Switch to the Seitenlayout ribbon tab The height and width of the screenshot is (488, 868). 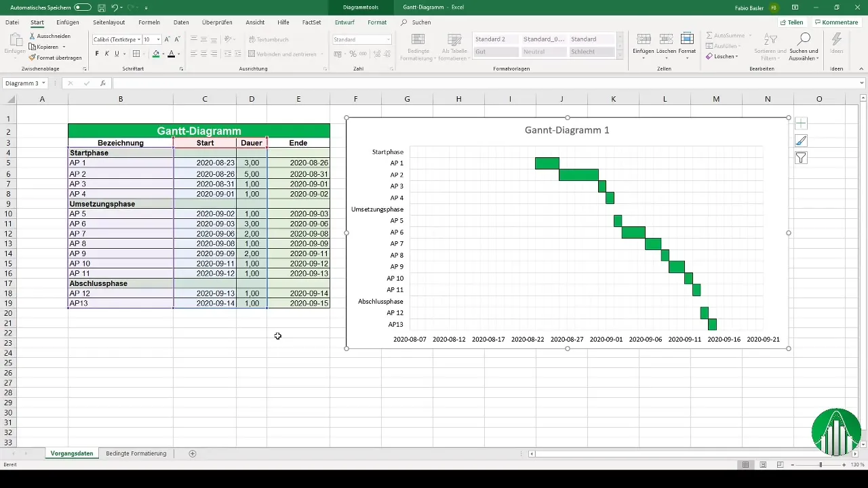(x=108, y=22)
